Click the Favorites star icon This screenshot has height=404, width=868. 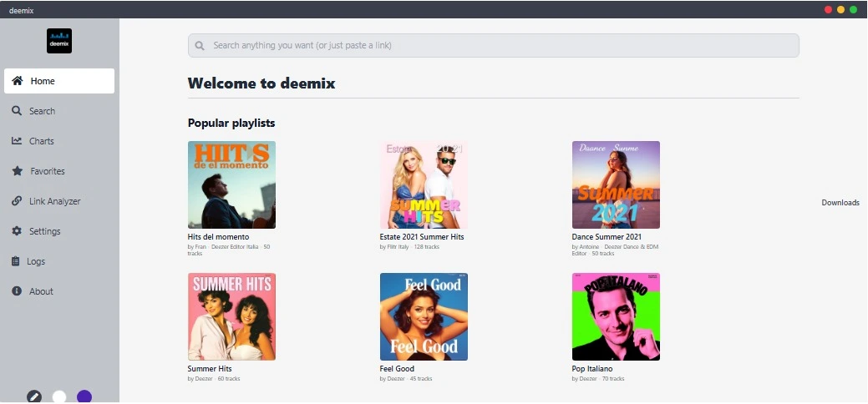(x=18, y=171)
